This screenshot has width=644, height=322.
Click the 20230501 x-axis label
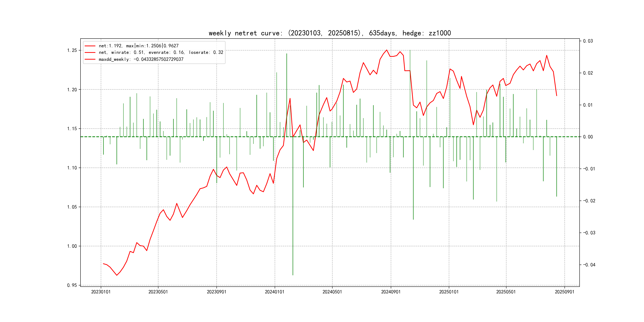point(158,292)
